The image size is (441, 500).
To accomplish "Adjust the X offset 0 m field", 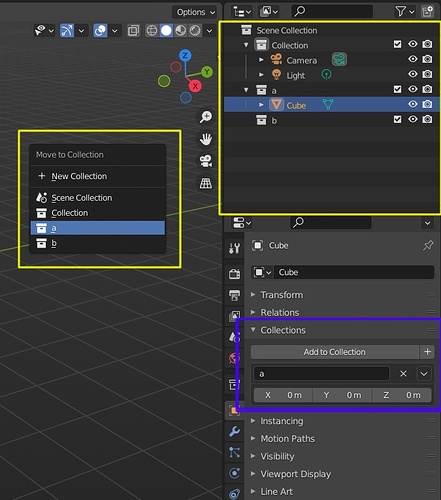I will point(283,395).
